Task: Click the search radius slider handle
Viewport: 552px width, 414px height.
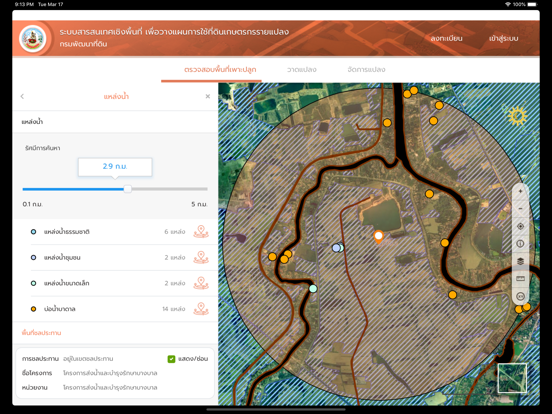Action: 128,189
